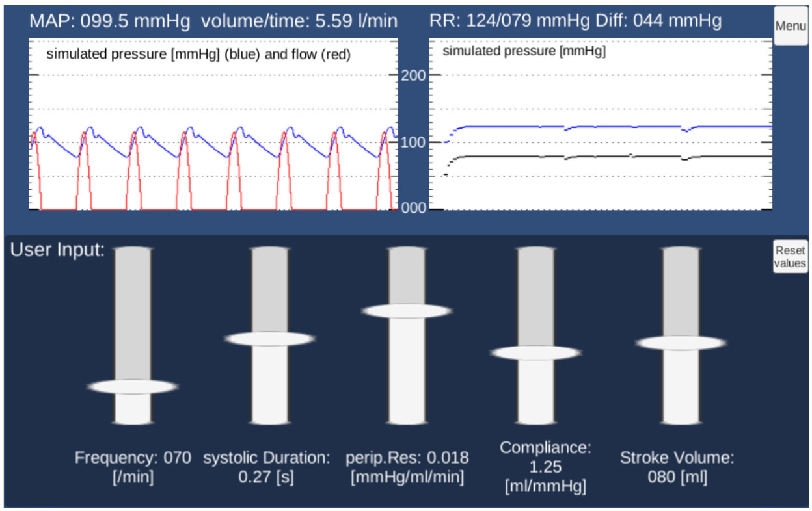Click the perip.Res slider handle

[406, 311]
